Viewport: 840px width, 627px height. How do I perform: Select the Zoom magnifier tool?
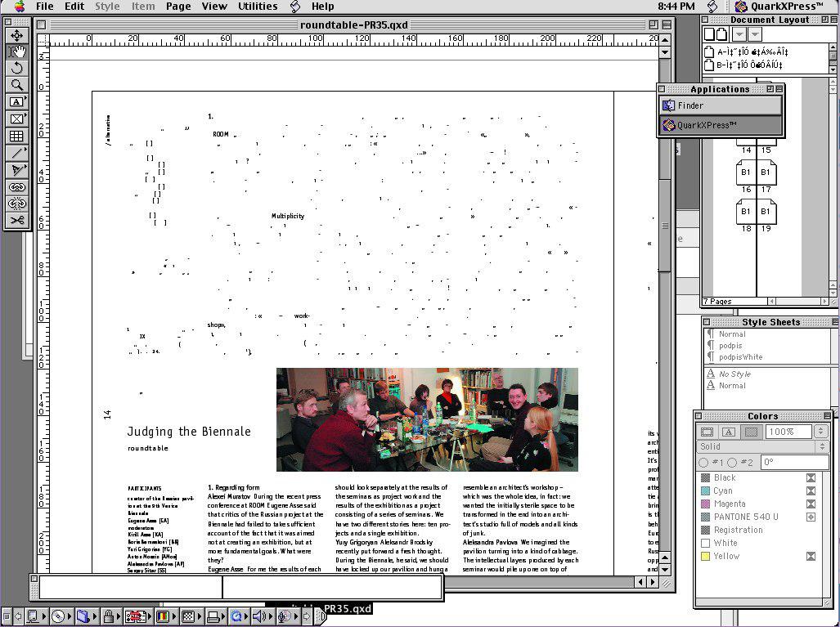16,85
